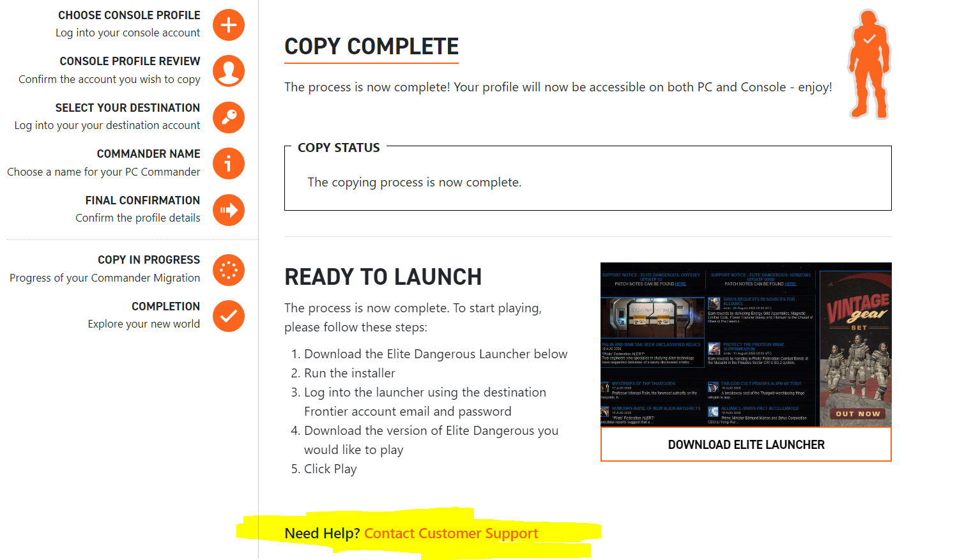Click the arrow icon for Final Confirmation
957x560 pixels.
229,210
